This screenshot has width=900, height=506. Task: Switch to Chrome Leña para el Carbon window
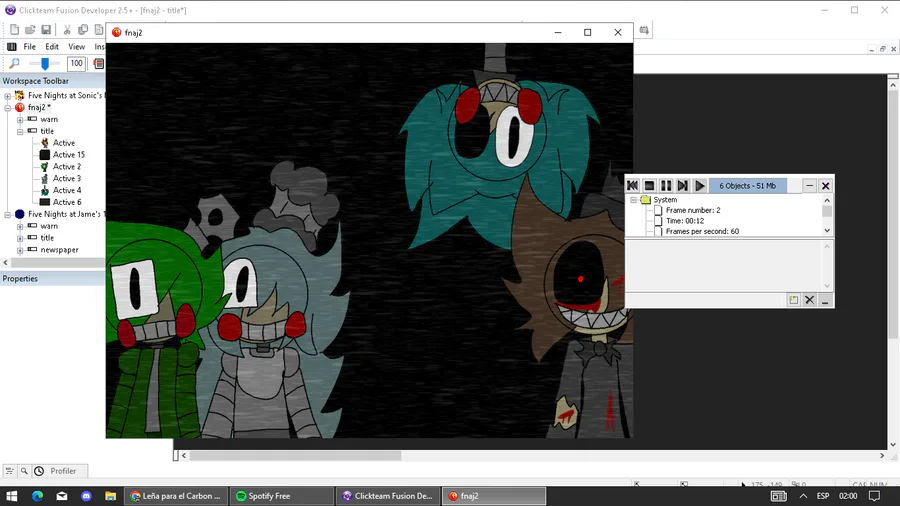pos(176,496)
